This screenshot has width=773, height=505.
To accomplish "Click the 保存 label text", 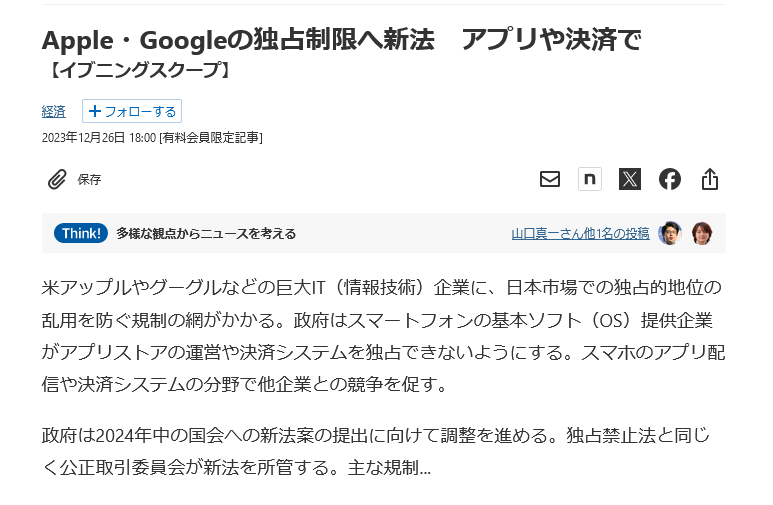I will click(89, 180).
